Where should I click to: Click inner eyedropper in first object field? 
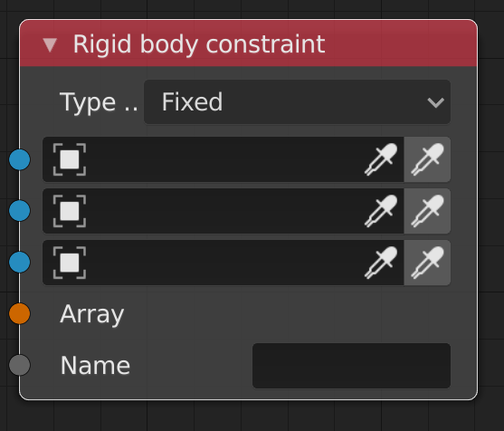[x=381, y=159]
